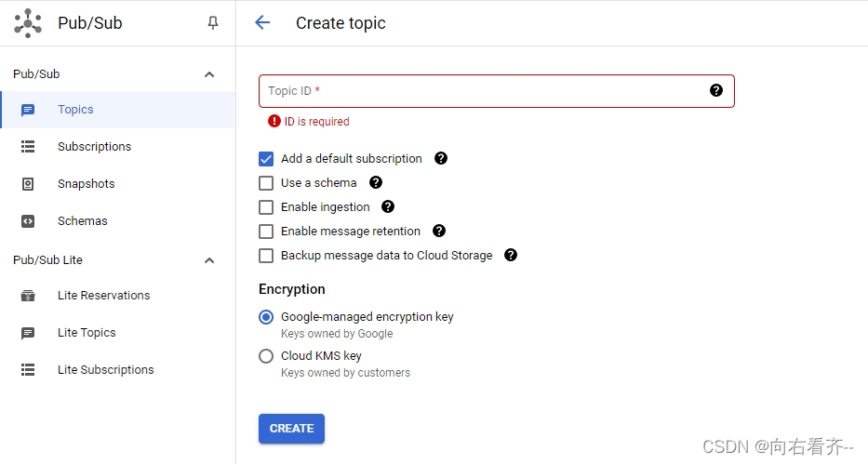
Task: Click the ID is required error text
Action: (x=316, y=122)
